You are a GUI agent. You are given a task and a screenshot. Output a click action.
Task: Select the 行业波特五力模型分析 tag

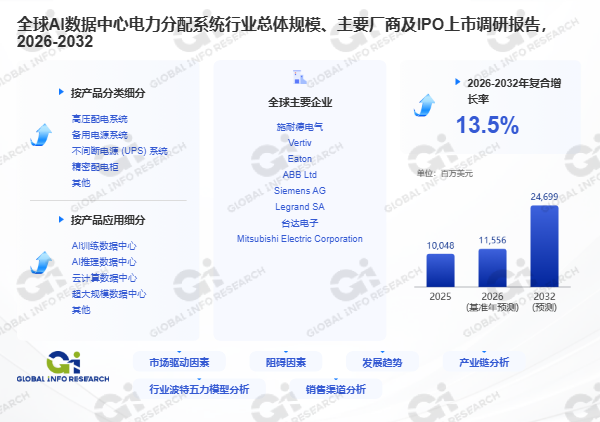[x=199, y=389]
